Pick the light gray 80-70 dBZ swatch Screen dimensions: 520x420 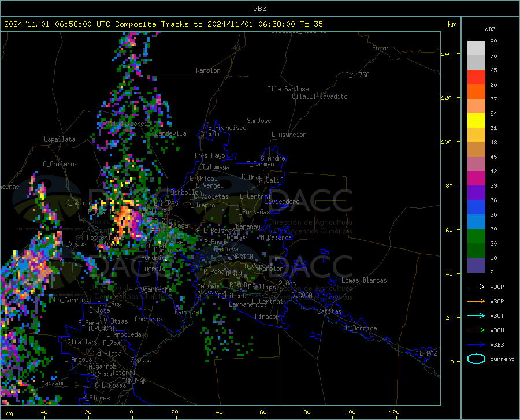tap(476, 49)
